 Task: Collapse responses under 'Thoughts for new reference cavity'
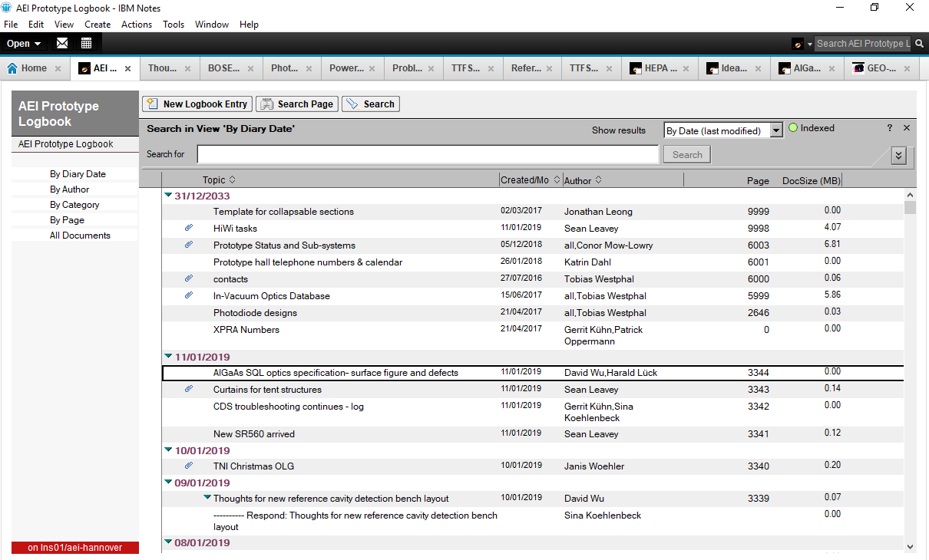click(x=206, y=497)
